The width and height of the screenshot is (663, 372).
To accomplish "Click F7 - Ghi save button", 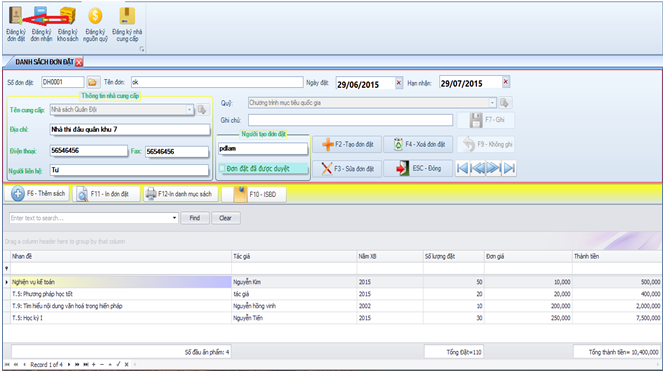I will [x=486, y=120].
